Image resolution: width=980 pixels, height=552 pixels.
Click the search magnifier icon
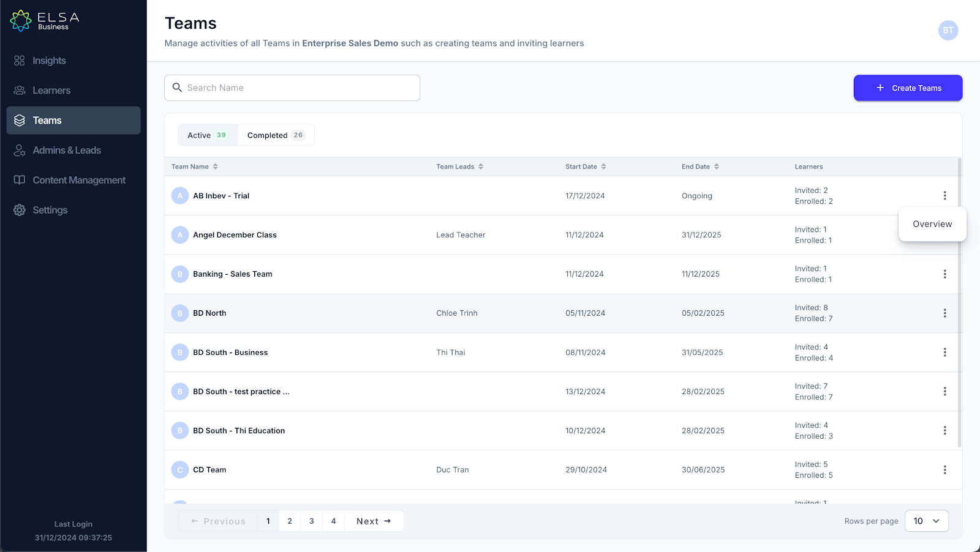click(x=177, y=88)
